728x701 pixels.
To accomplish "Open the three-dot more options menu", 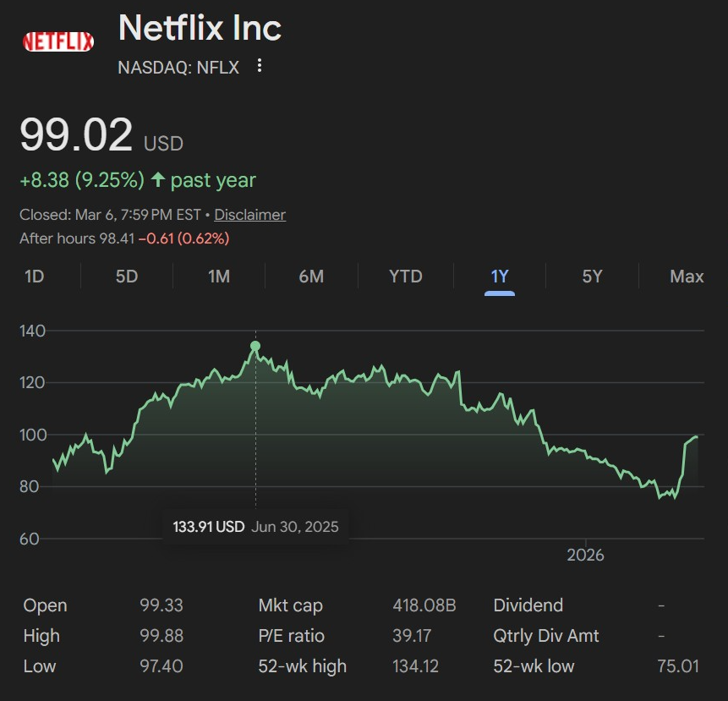I will 260,66.
